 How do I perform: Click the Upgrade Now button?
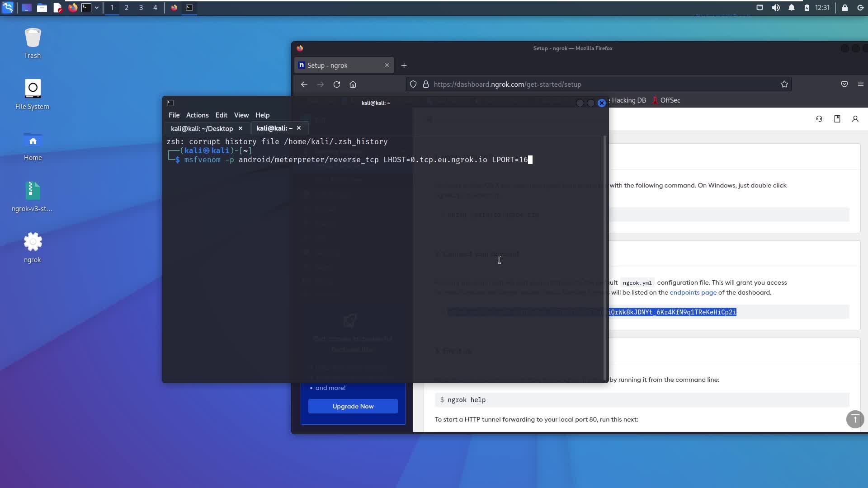coord(353,406)
